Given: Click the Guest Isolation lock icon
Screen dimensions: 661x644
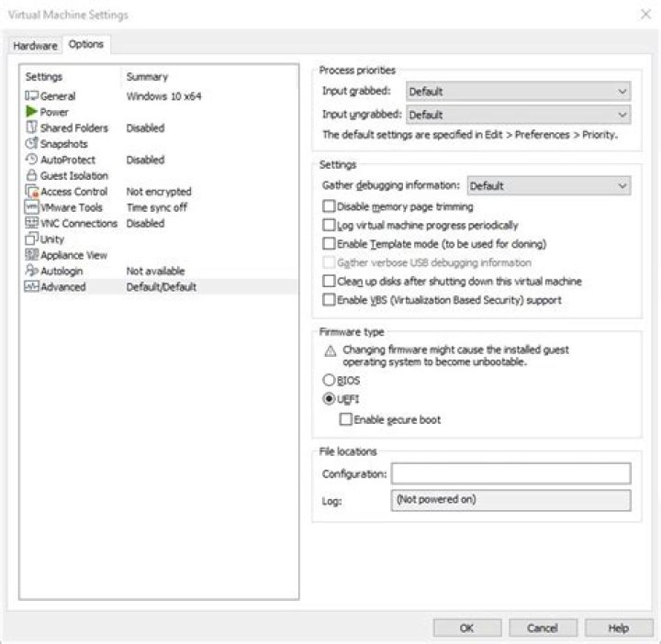Looking at the screenshot, I should click(x=31, y=175).
